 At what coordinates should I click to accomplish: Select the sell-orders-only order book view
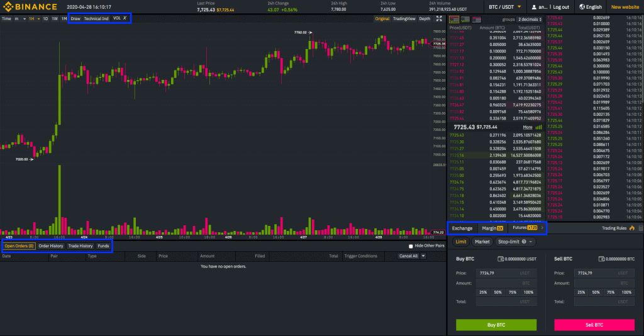[477, 20]
